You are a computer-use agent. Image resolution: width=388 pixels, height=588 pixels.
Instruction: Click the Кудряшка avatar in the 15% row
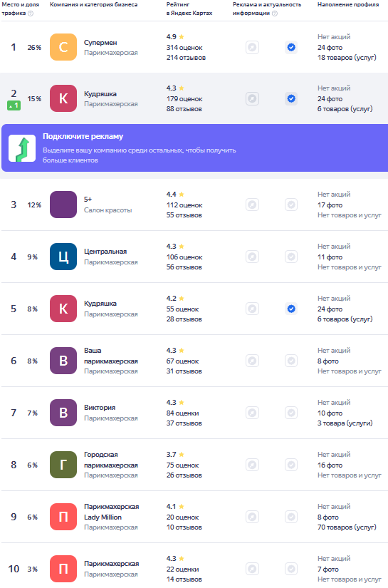(63, 98)
